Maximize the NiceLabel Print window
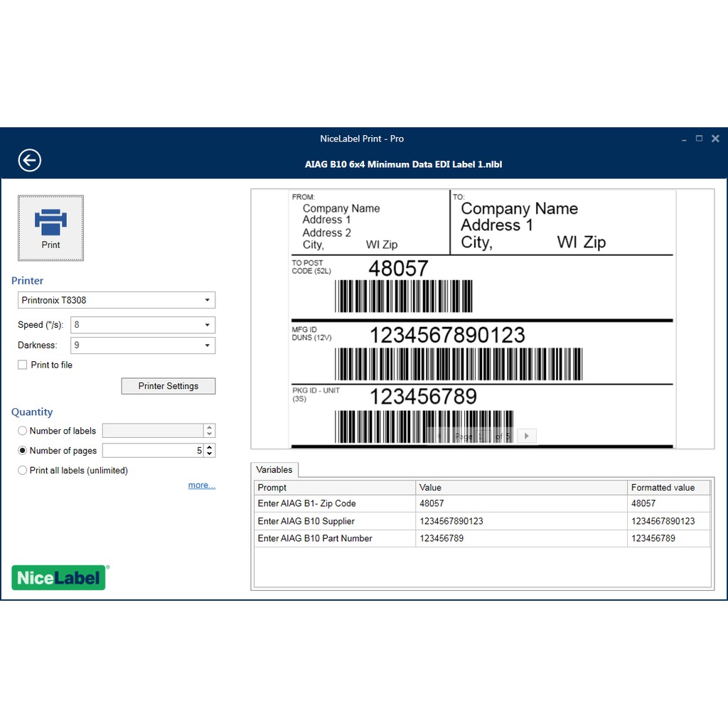Image resolution: width=728 pixels, height=728 pixels. click(x=700, y=139)
